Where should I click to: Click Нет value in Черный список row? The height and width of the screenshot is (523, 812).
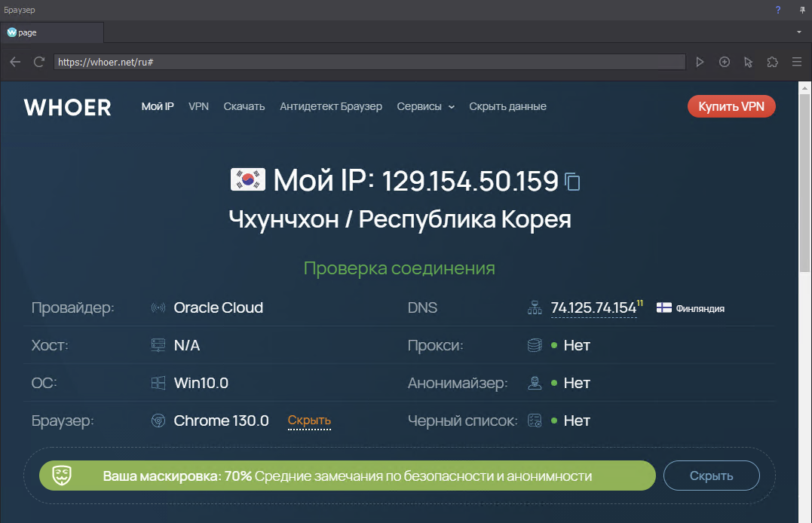[x=577, y=421]
